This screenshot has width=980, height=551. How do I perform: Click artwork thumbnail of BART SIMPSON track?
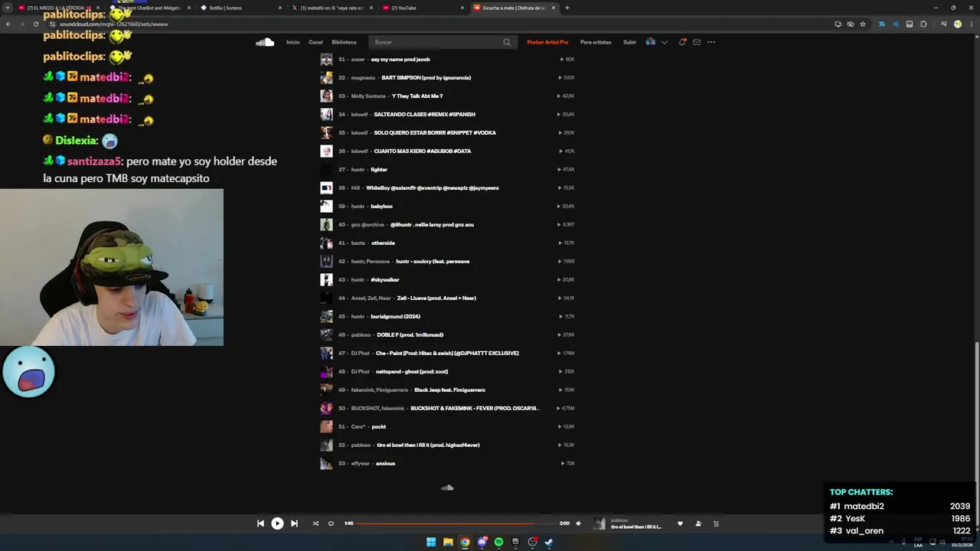click(x=326, y=77)
